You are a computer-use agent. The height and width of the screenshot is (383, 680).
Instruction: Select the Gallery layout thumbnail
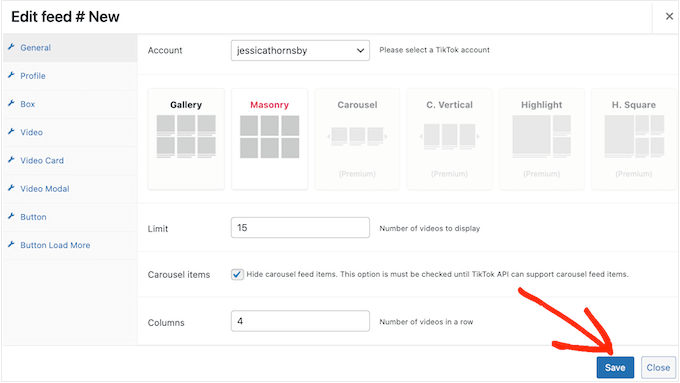186,139
